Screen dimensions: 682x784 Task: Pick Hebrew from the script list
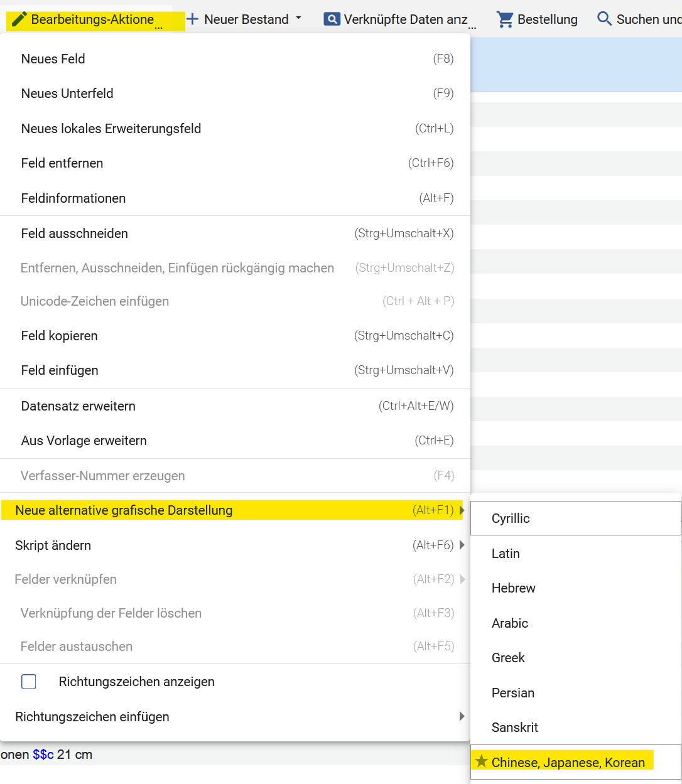(x=513, y=588)
